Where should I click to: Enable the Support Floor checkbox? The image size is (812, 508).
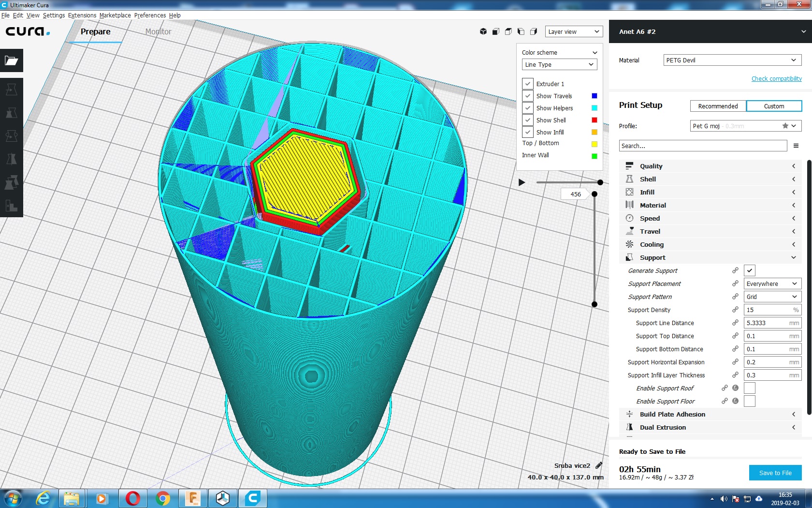coord(750,401)
